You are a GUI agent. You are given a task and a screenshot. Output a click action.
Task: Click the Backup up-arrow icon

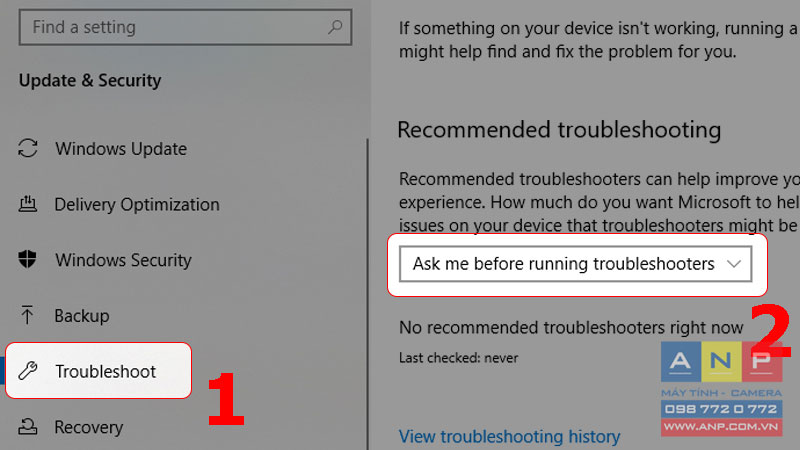pyautogui.click(x=27, y=315)
